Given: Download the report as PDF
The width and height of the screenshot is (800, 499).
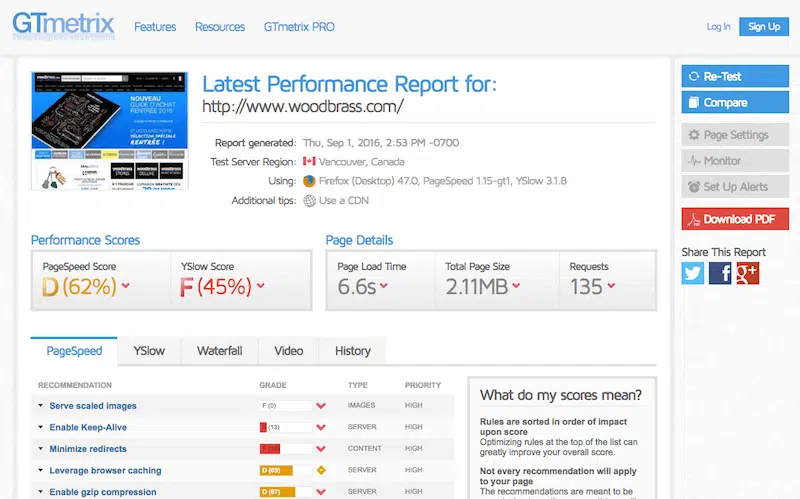Looking at the screenshot, I should point(735,219).
